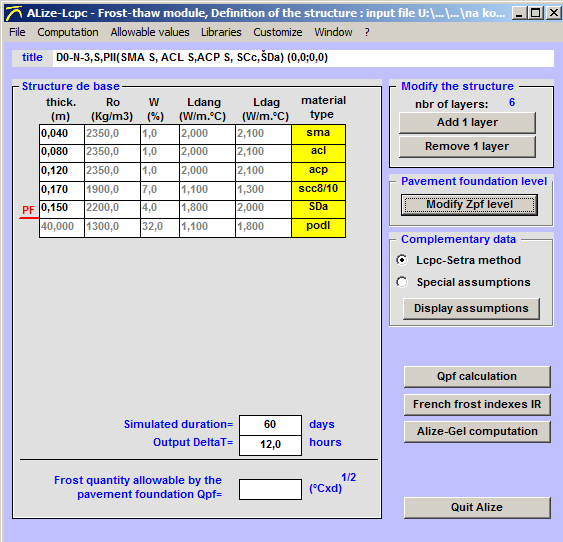Click the W cell 7,0
The width and height of the screenshot is (563, 542).
tap(160, 191)
